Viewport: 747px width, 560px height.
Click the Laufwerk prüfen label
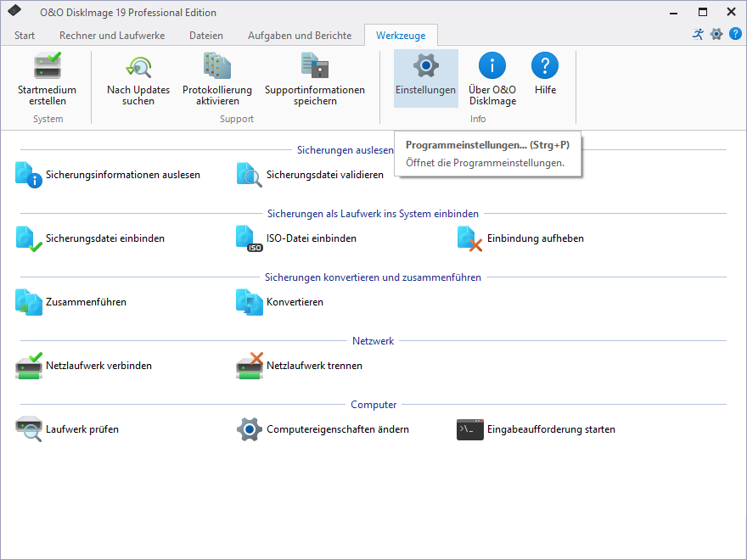tap(82, 429)
